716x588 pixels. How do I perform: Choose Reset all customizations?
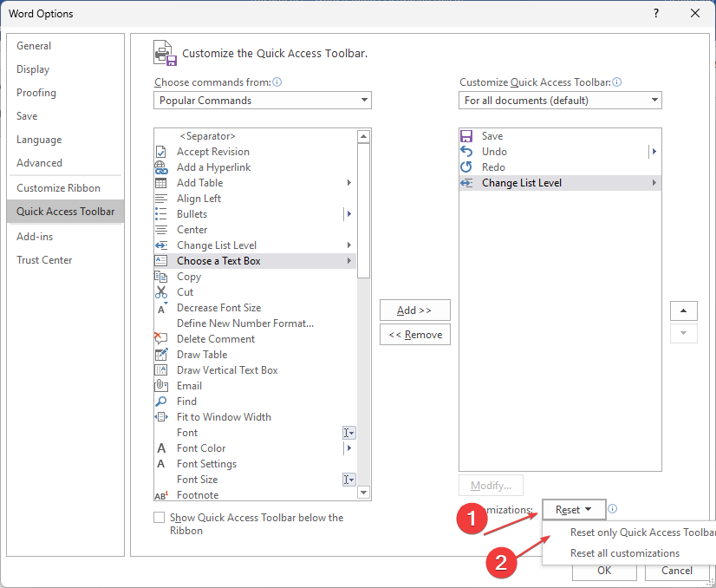pos(629,553)
